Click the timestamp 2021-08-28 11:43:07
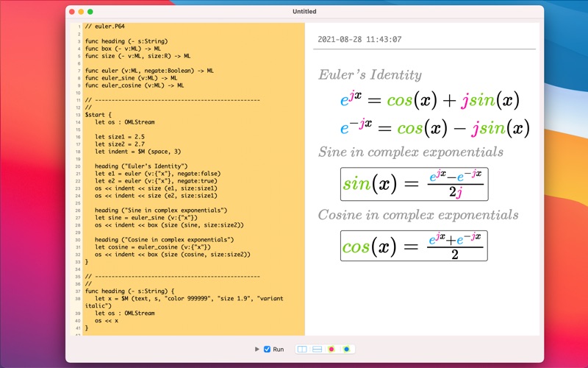 359,40
